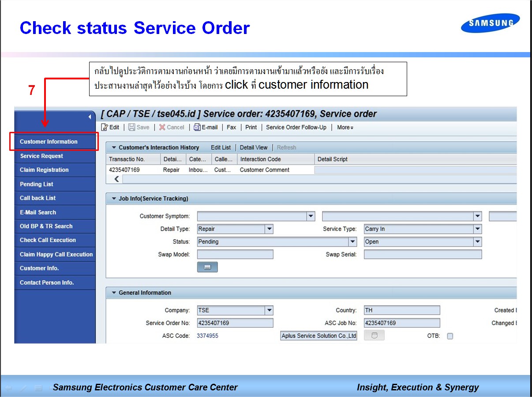Open Customer Info. in the sidebar
532x397 pixels.
pos(55,268)
